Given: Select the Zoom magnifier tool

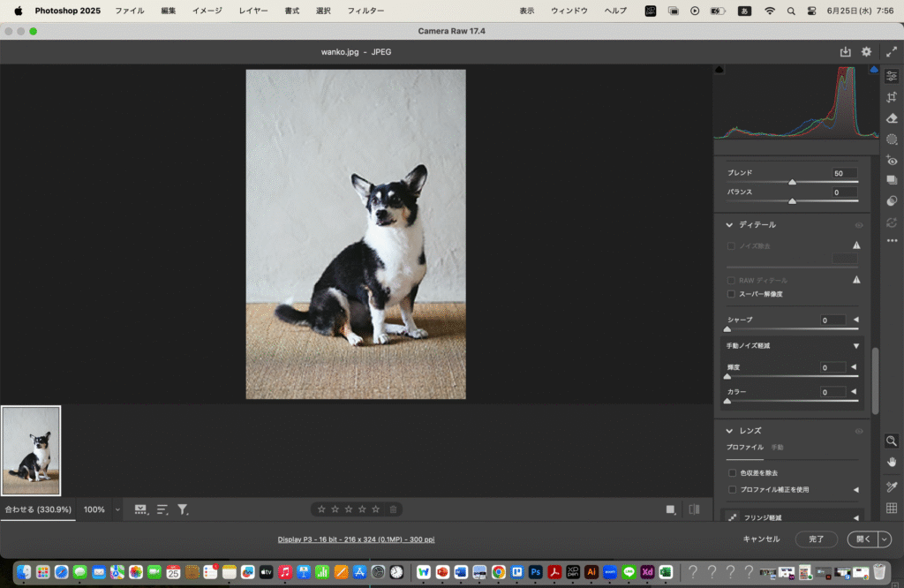Looking at the screenshot, I should click(x=892, y=441).
